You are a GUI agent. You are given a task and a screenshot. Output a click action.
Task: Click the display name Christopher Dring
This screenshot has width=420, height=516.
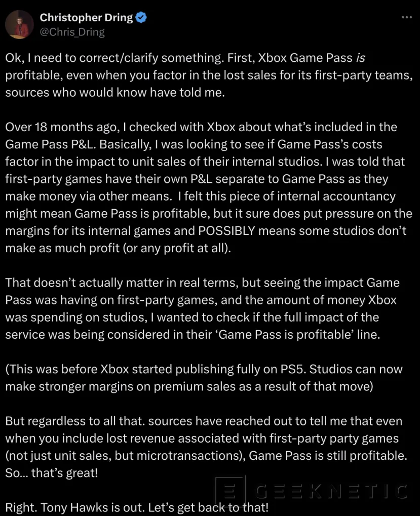86,17
